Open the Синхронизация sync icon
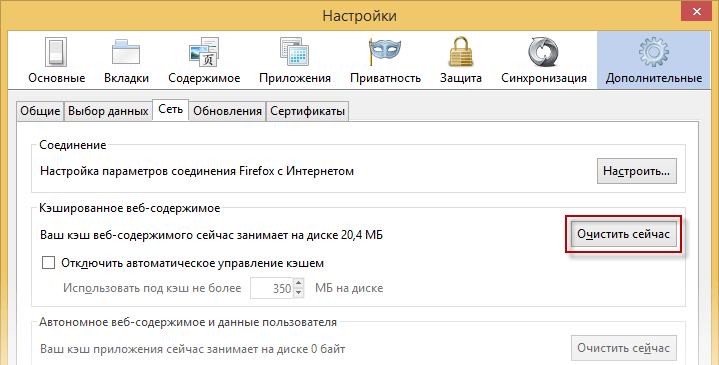The image size is (719, 365). pyautogui.click(x=543, y=52)
